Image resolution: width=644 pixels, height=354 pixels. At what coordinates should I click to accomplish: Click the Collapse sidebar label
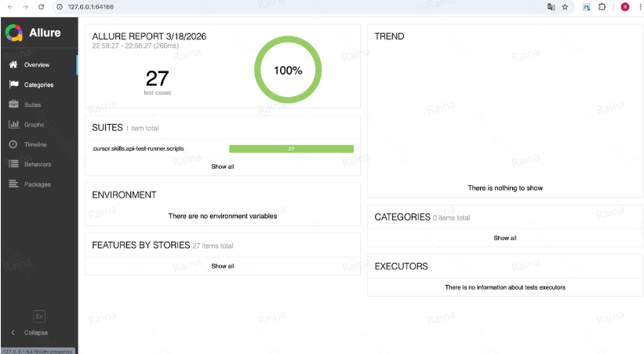[x=36, y=333]
